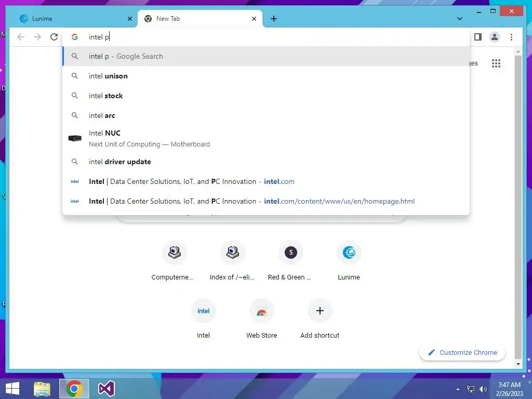This screenshot has width=532, height=399.
Task: Click the page scrollbar up arrow
Action: [518, 51]
